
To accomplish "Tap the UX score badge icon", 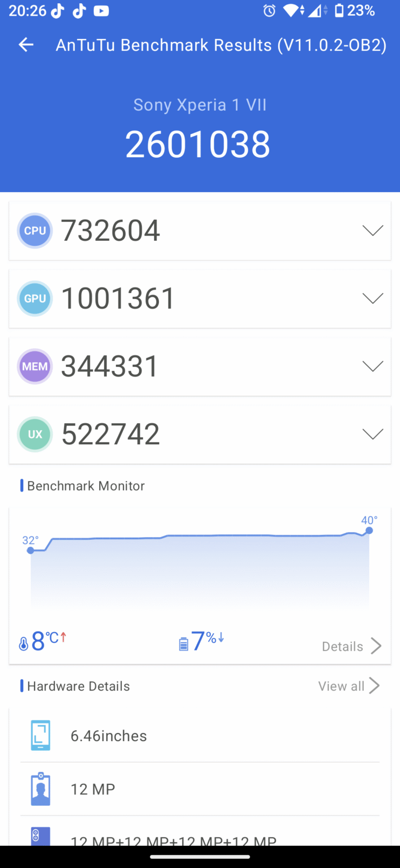I will click(35, 435).
